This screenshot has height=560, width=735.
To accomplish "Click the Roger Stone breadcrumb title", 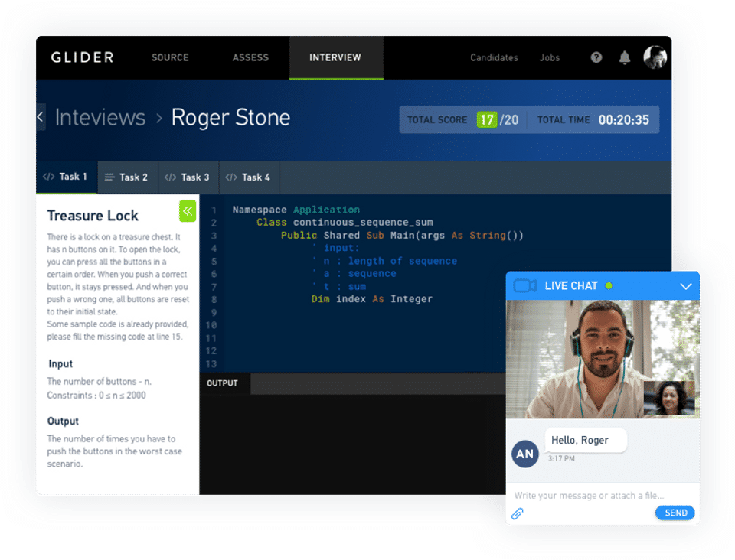I will (230, 117).
